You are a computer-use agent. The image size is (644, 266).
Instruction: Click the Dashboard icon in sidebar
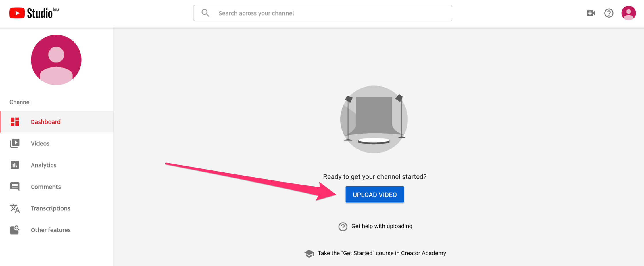point(15,121)
